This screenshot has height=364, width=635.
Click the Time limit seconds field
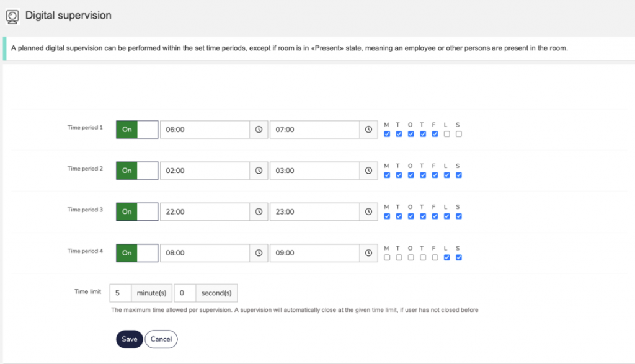[x=185, y=293]
